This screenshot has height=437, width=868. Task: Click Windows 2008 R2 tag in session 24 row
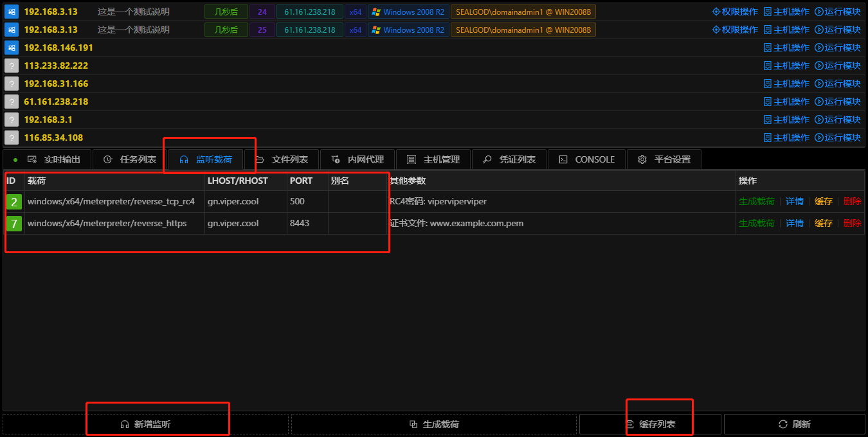[408, 12]
